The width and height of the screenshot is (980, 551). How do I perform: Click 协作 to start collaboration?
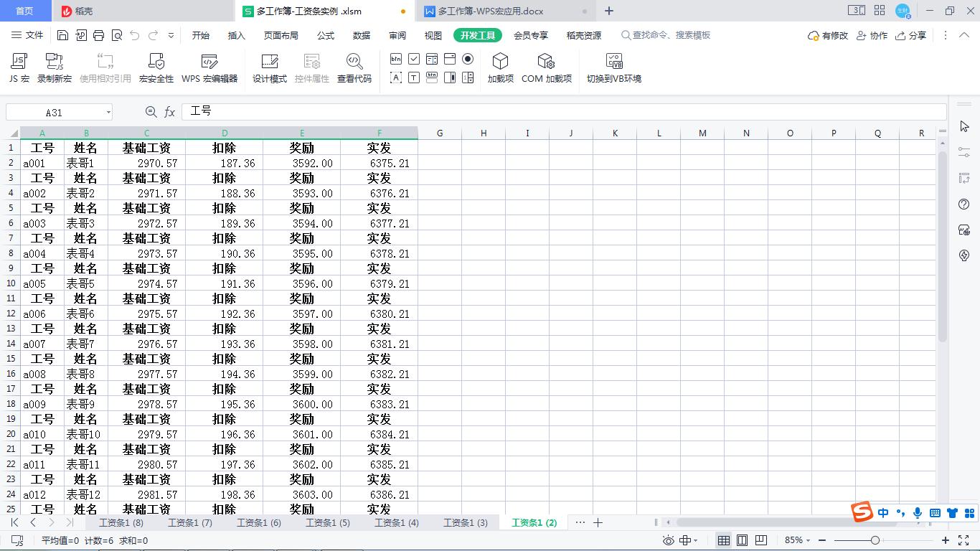pos(872,34)
